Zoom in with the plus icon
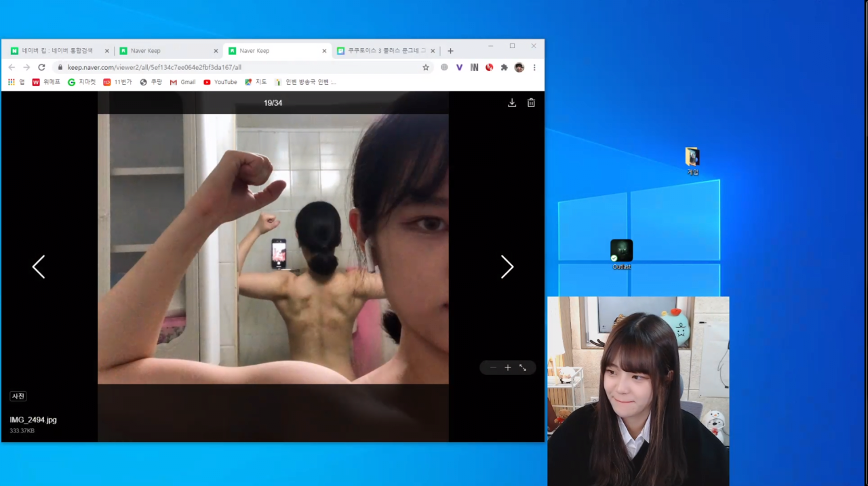 coord(508,367)
